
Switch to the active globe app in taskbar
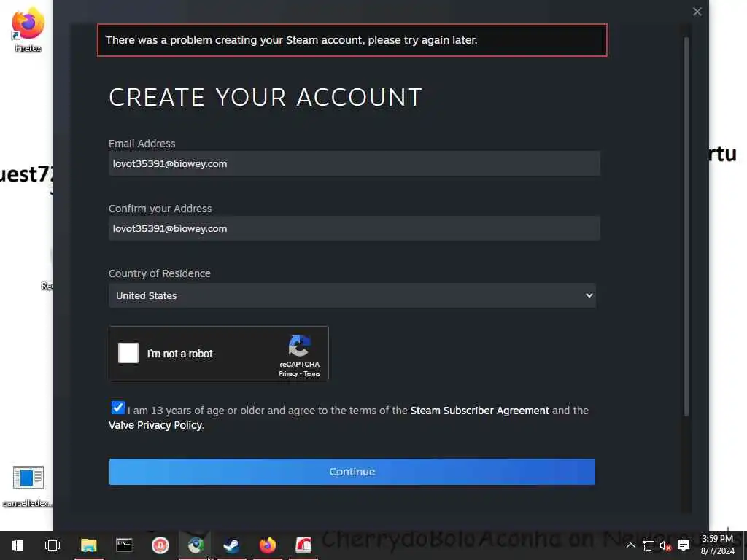tap(196, 545)
